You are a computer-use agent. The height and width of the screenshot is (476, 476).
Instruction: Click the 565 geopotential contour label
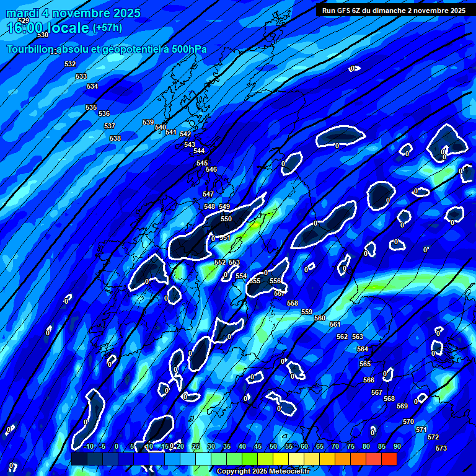click(x=365, y=364)
